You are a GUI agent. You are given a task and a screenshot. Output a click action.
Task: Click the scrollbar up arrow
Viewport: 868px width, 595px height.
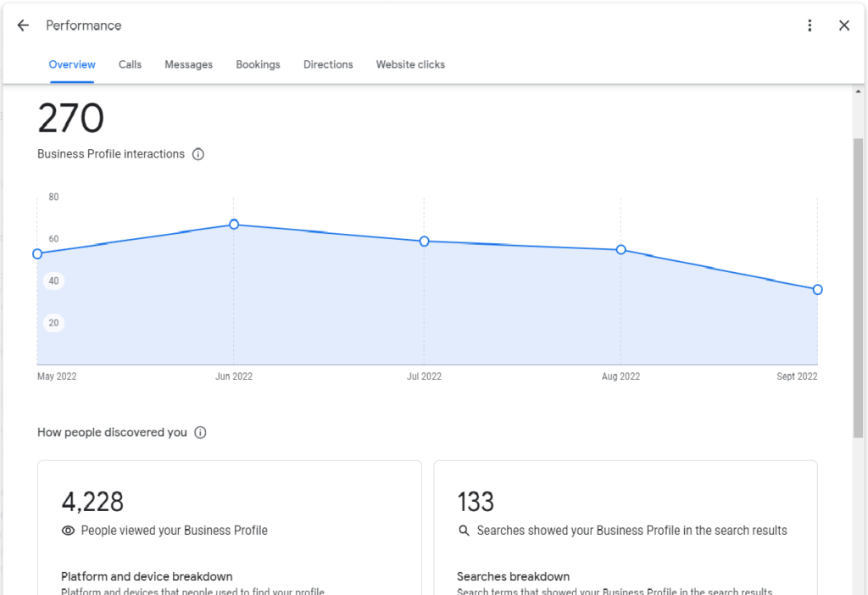(x=858, y=92)
